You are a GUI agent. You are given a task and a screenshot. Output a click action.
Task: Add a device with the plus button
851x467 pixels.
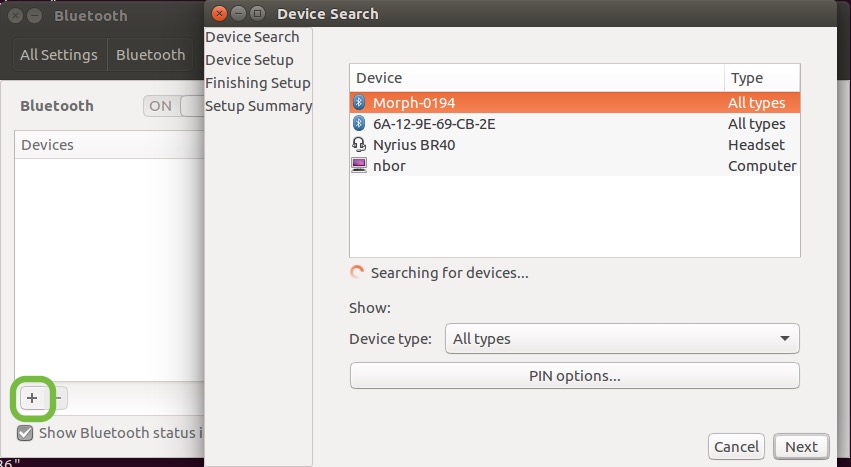coord(32,398)
